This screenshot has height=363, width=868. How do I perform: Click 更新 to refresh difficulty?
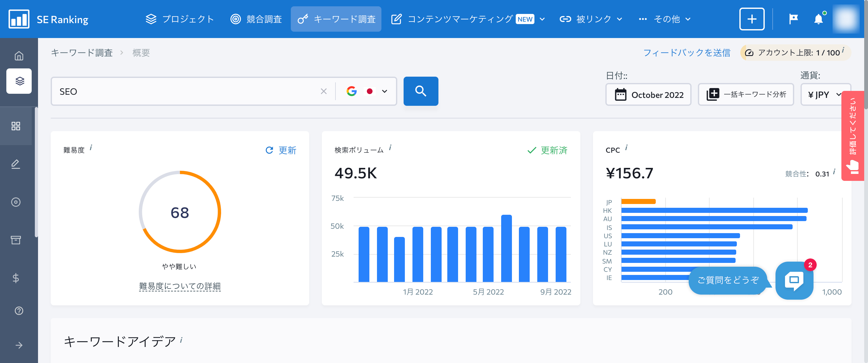pyautogui.click(x=281, y=150)
